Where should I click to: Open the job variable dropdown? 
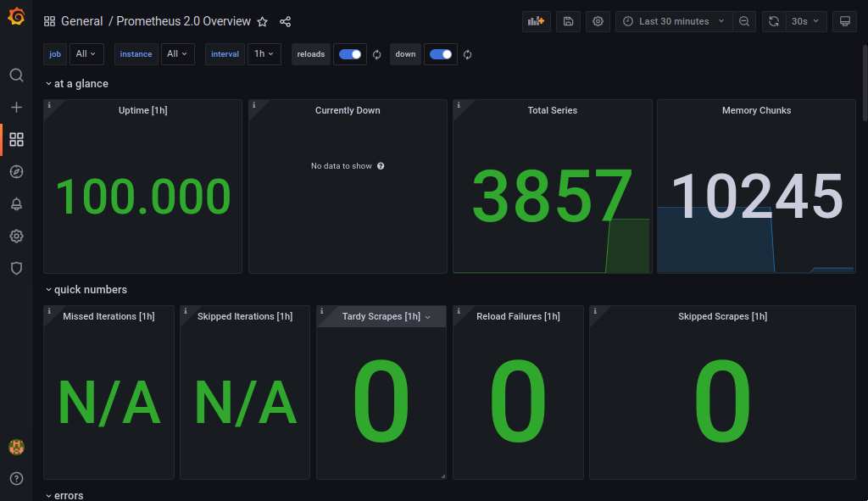coord(86,54)
